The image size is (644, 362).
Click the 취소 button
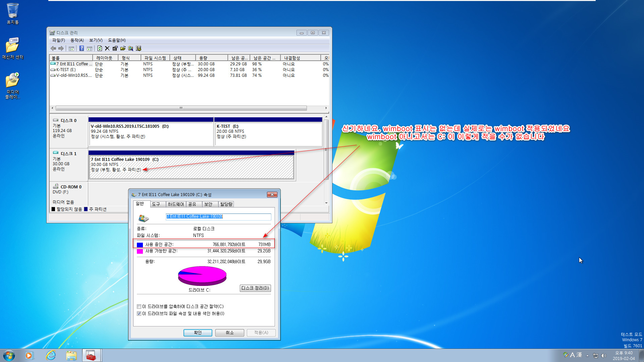tap(230, 333)
